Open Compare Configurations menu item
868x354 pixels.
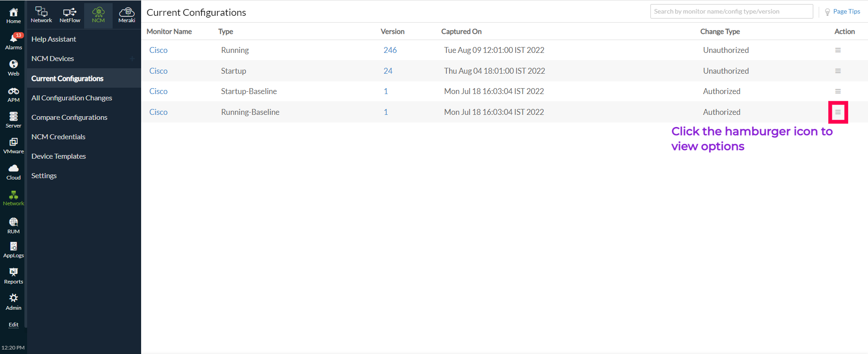click(x=69, y=118)
